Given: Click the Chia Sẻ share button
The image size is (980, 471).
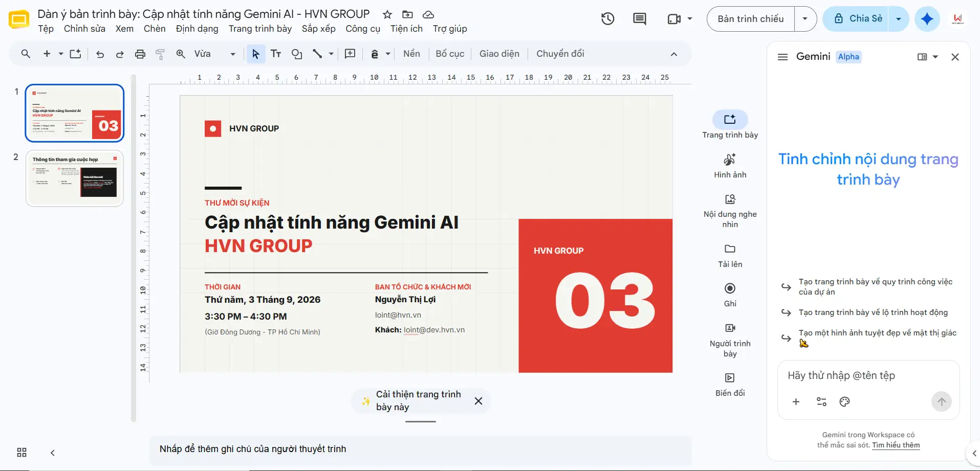Looking at the screenshot, I should click(857, 19).
